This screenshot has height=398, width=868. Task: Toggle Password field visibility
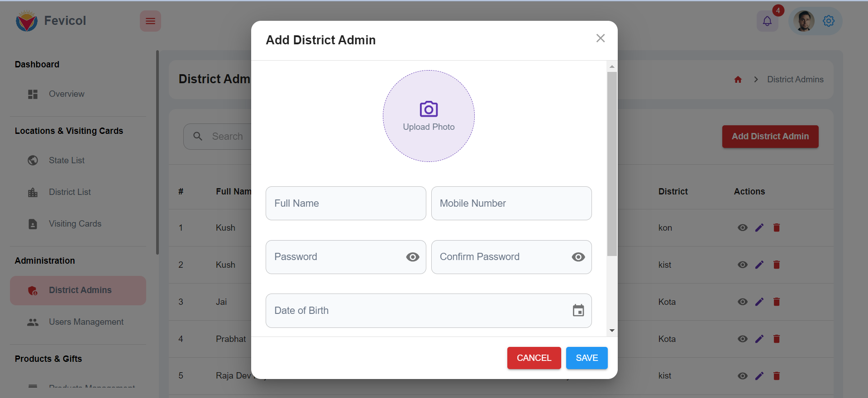click(412, 257)
